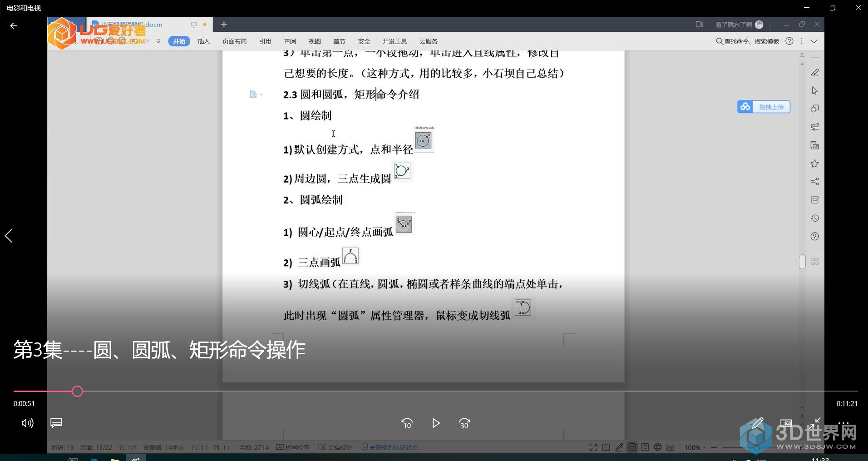868x461 pixels.
Task: Switch to full screen view icon in status bar
Action: (593, 447)
